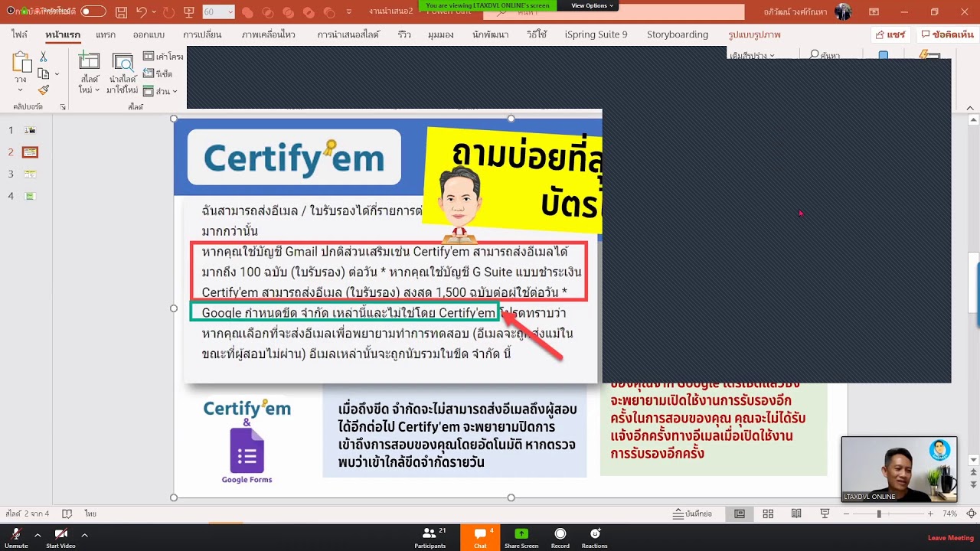Open the iSpring Suite 9 tab
The height and width of the screenshot is (551, 980).
point(596,34)
